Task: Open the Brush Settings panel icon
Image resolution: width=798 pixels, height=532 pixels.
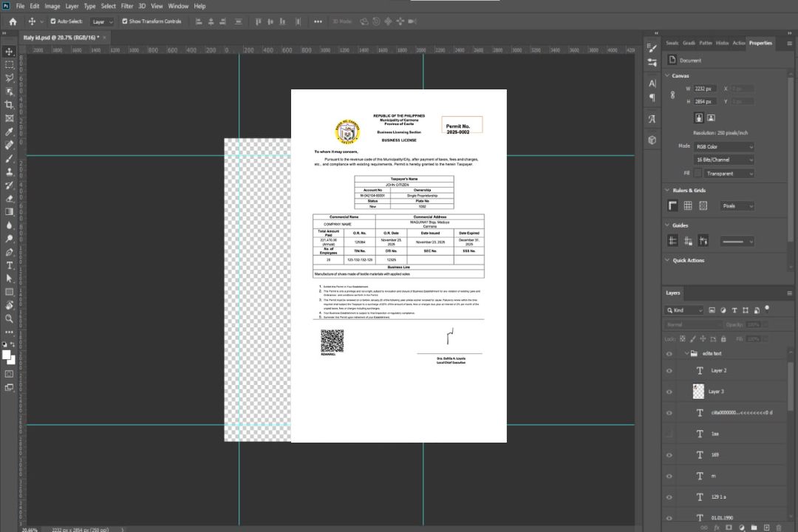Action: 652,48
